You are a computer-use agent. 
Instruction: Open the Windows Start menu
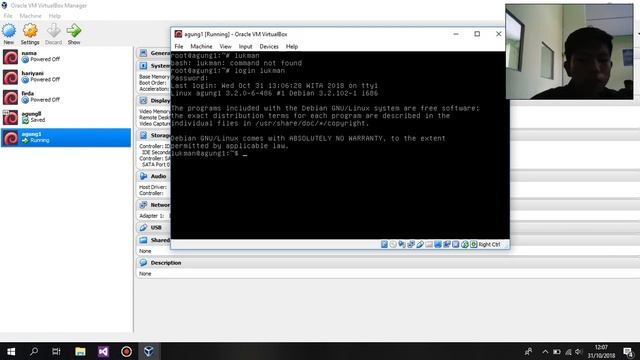tap(11, 351)
